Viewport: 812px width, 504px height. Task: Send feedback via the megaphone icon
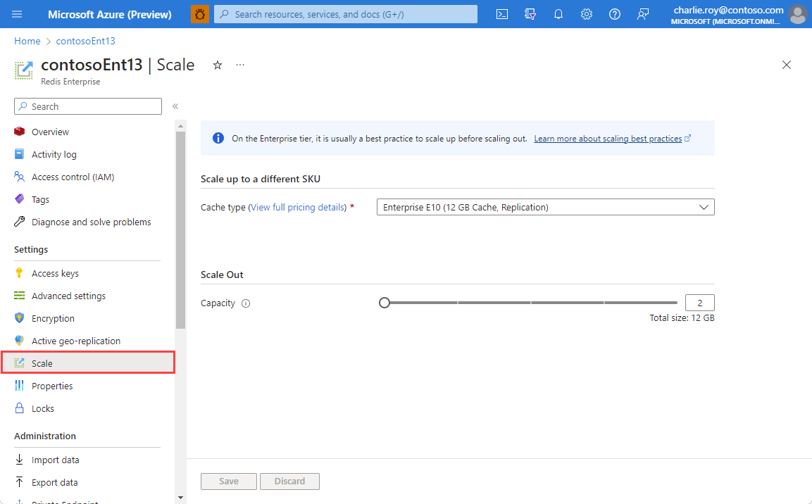tap(642, 13)
